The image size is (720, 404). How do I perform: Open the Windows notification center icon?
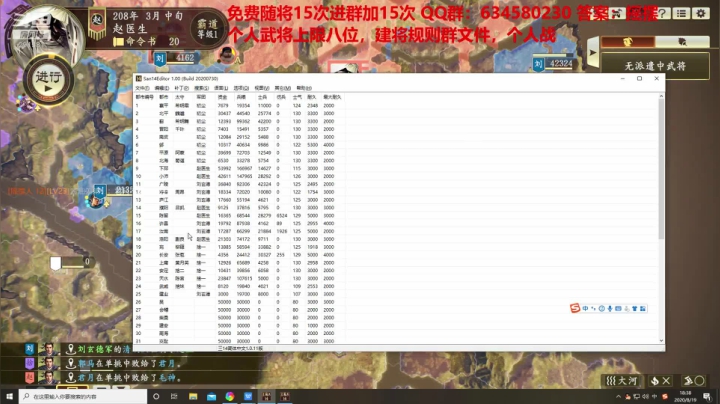(x=707, y=396)
